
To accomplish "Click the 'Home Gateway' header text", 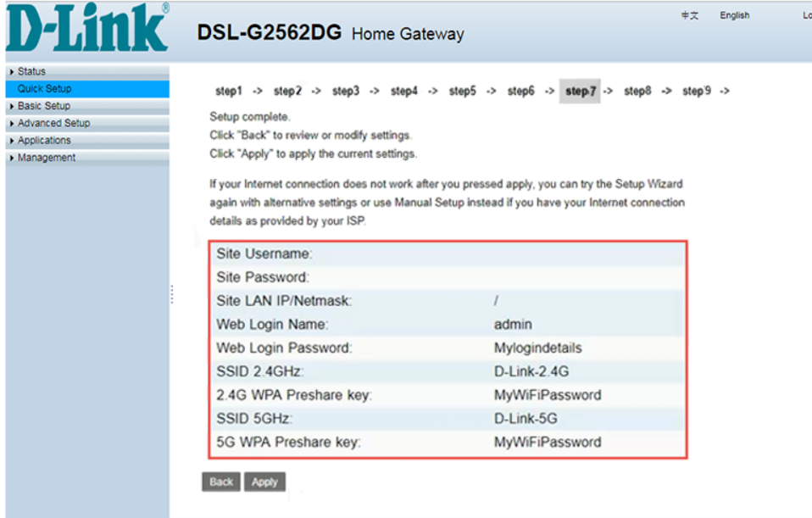I will click(408, 34).
